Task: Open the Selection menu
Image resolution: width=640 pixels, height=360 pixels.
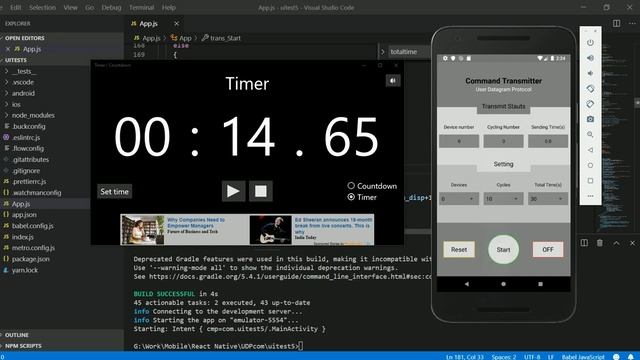Action: [42, 7]
